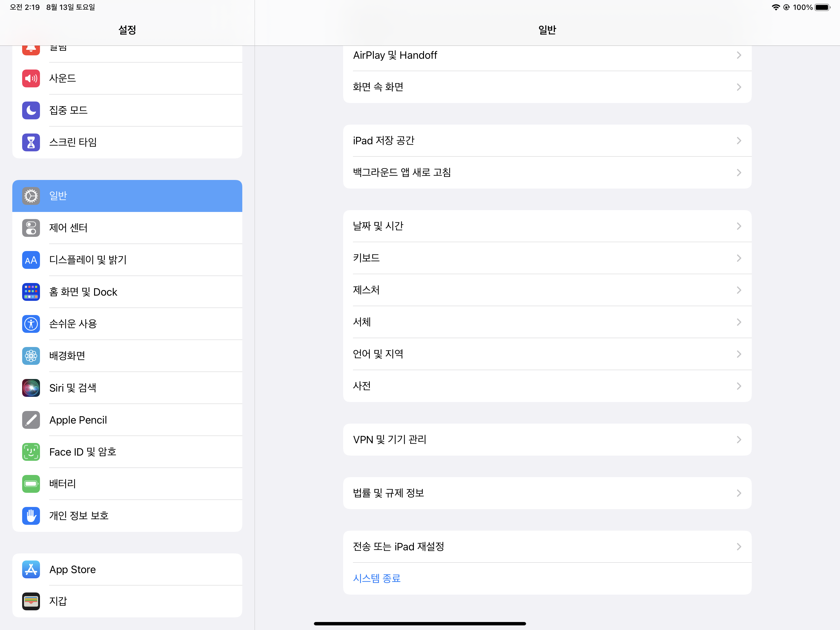Tap the home indicator bar

coord(420,624)
